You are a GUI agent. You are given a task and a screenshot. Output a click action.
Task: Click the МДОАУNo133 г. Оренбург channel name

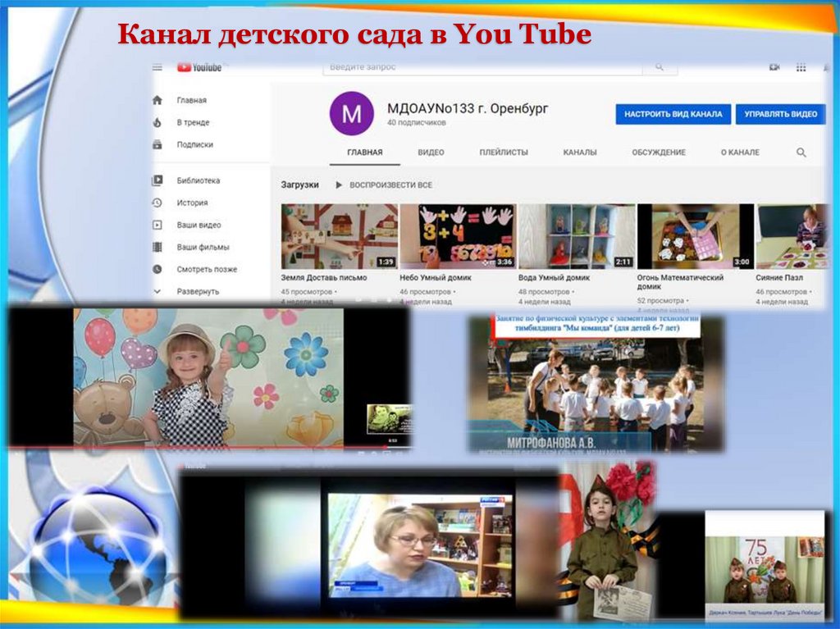pyautogui.click(x=468, y=108)
